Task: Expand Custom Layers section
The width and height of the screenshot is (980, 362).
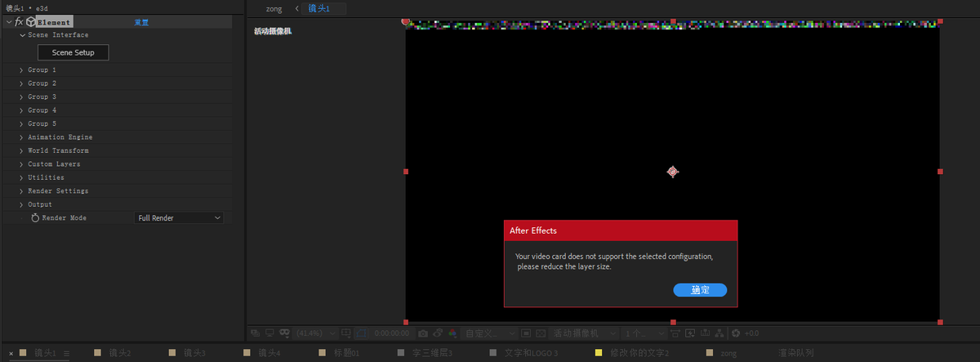Action: point(22,164)
